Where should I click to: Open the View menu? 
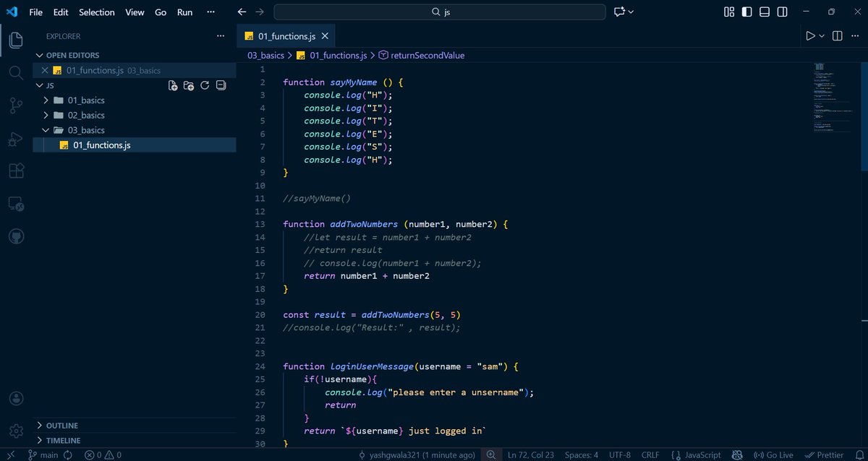(135, 12)
